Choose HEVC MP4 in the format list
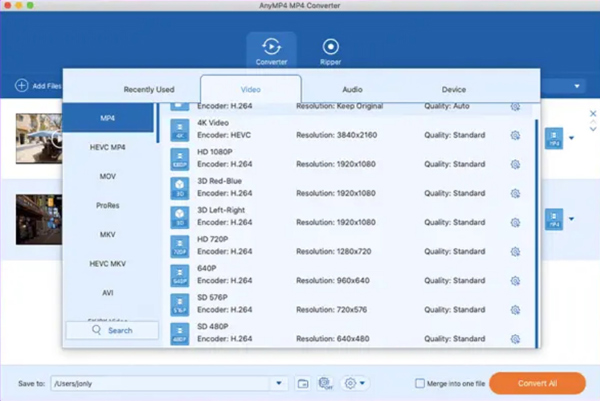Image resolution: width=600 pixels, height=401 pixels. pos(108,147)
